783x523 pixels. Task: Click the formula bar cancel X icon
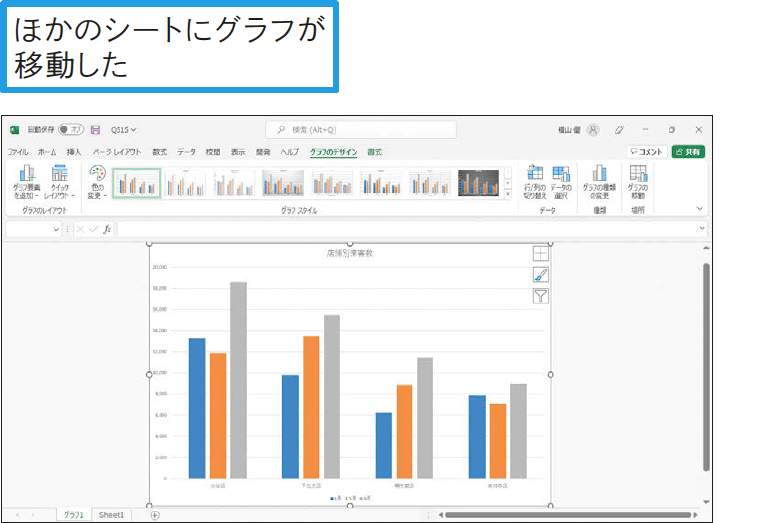click(x=80, y=229)
